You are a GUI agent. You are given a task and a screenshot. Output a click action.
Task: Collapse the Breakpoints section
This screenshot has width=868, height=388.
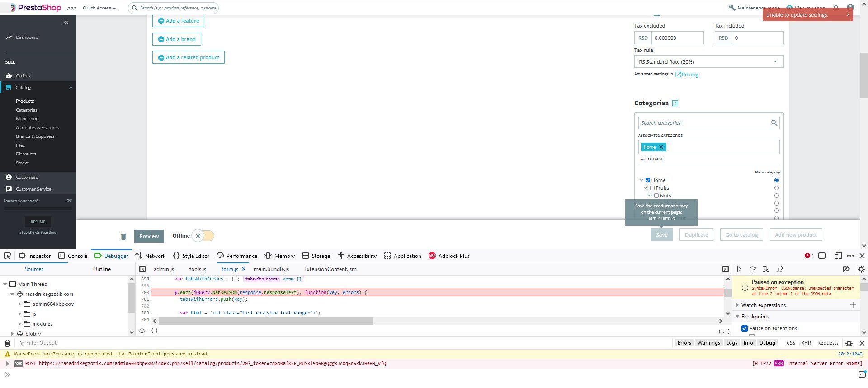[737, 317]
